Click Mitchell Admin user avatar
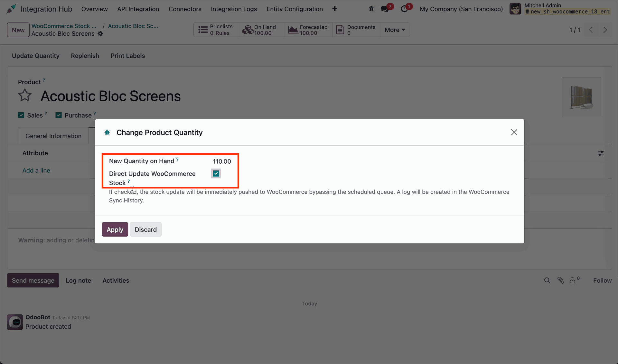Image resolution: width=618 pixels, height=364 pixels. [x=515, y=9]
